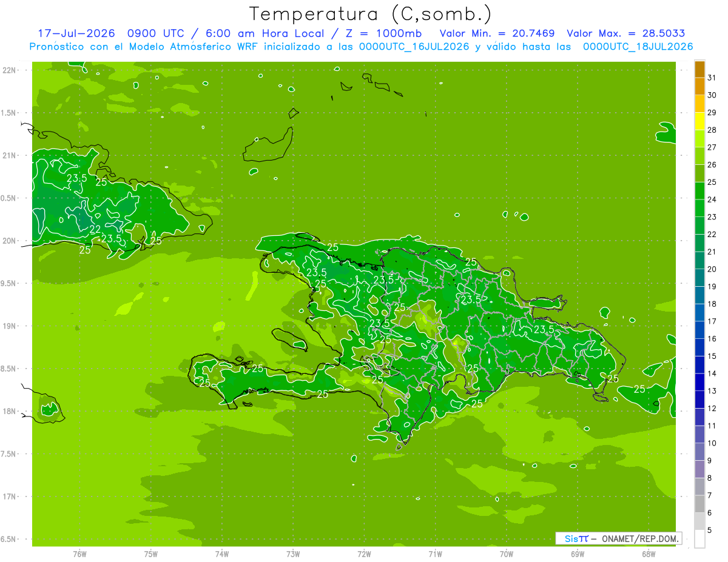Select the date text "17-Jul-2026"
Screen dimensions: 728x562
click(76, 33)
